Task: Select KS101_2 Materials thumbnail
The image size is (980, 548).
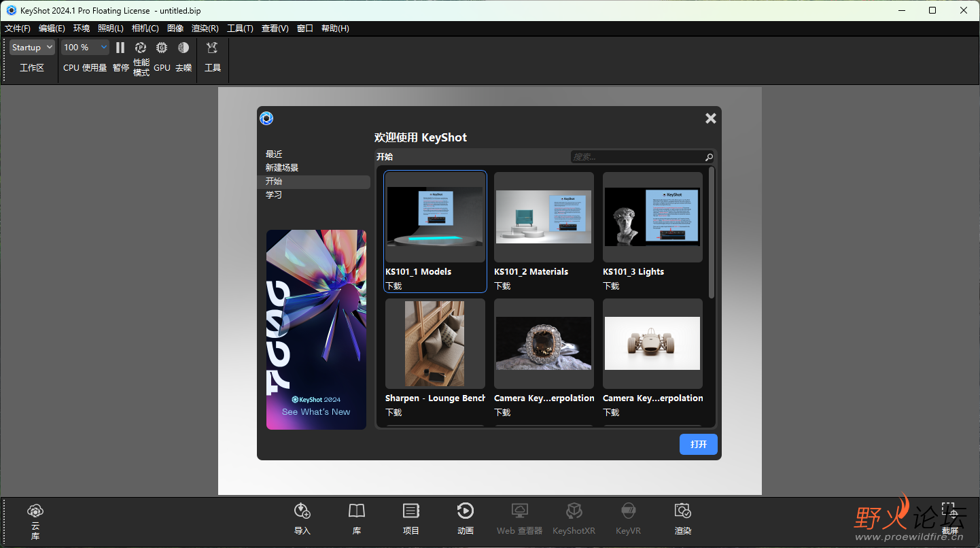Action: 544,218
